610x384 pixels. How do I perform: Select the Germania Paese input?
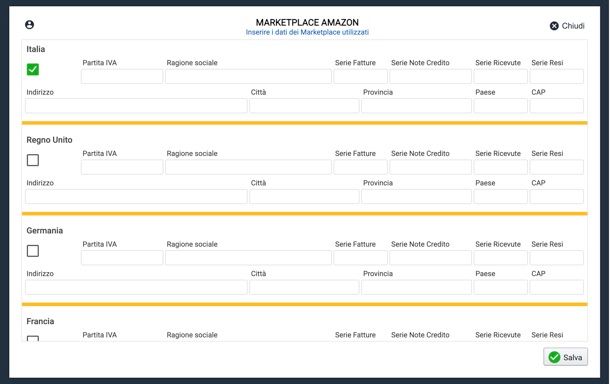[500, 287]
